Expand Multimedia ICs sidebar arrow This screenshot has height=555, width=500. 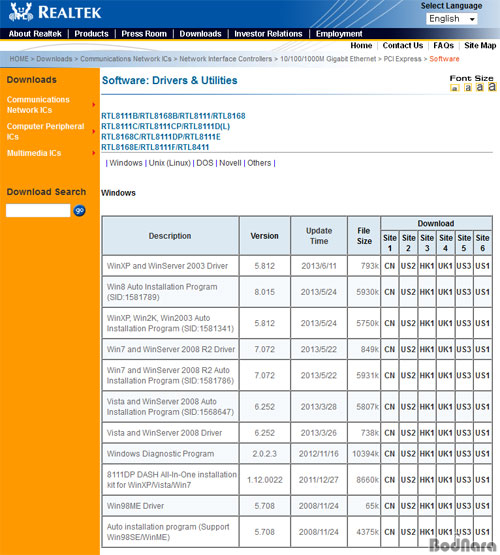pyautogui.click(x=94, y=153)
